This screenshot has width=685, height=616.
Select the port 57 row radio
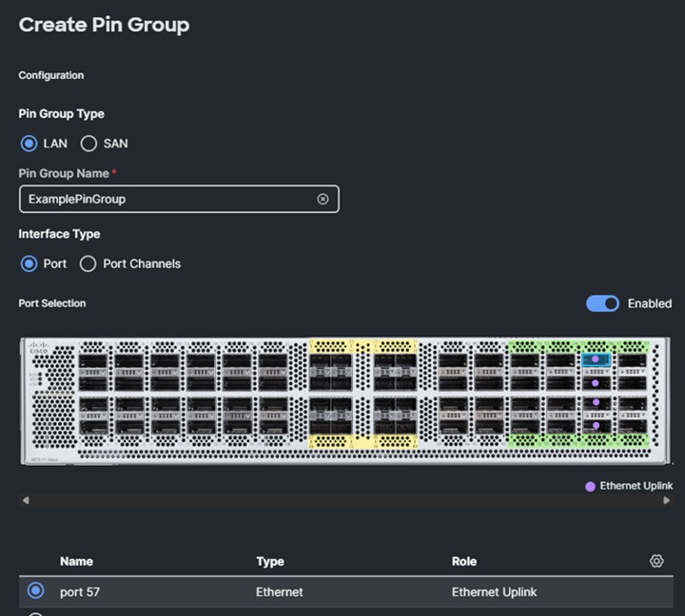click(35, 591)
